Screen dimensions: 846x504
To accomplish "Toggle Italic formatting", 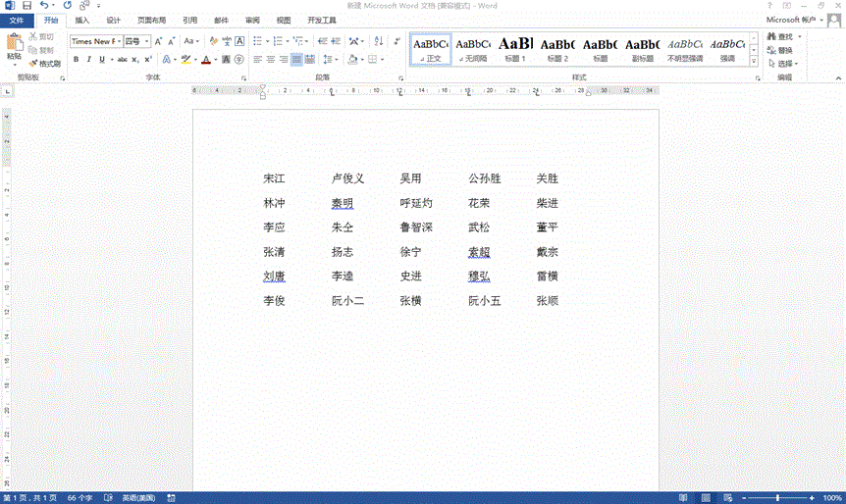I will click(x=88, y=60).
